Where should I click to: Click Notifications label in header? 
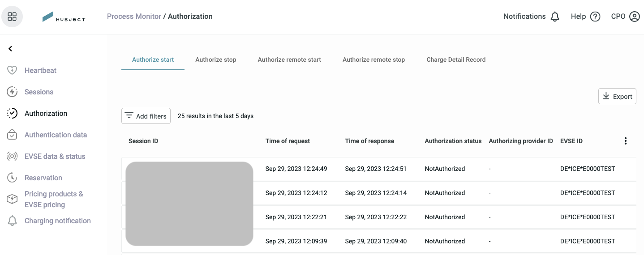524,16
